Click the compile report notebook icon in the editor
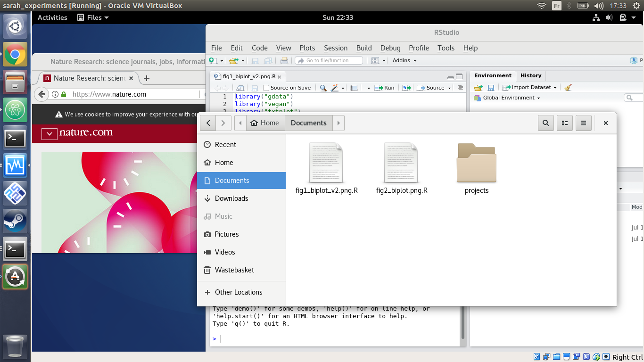Viewport: 644px width, 362px height. tap(355, 88)
